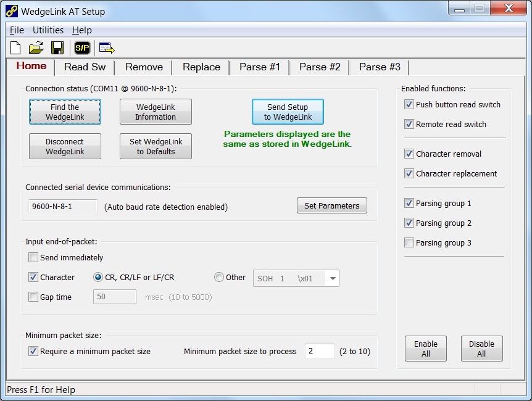The image size is (532, 401).
Task: Click Set WedgeLink to Defaults button
Action: click(156, 146)
